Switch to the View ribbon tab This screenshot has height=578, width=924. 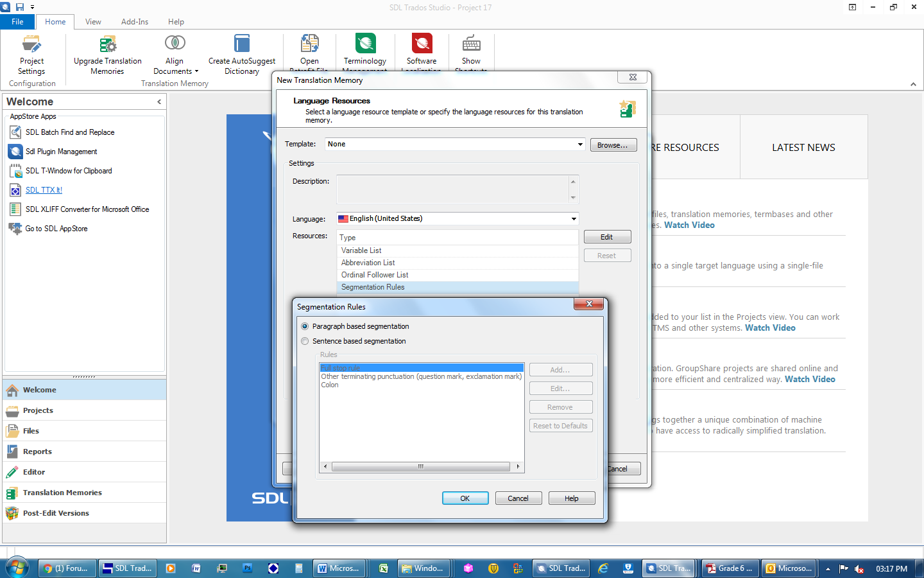coord(93,22)
